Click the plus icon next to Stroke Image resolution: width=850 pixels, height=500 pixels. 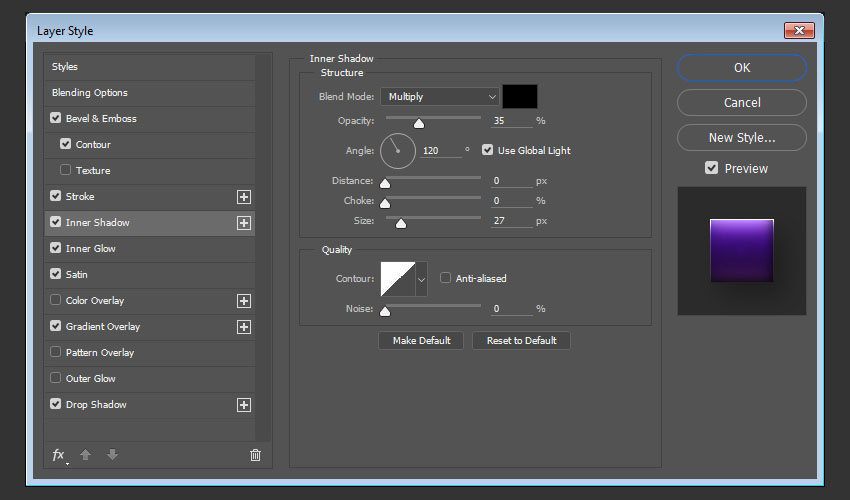[243, 197]
